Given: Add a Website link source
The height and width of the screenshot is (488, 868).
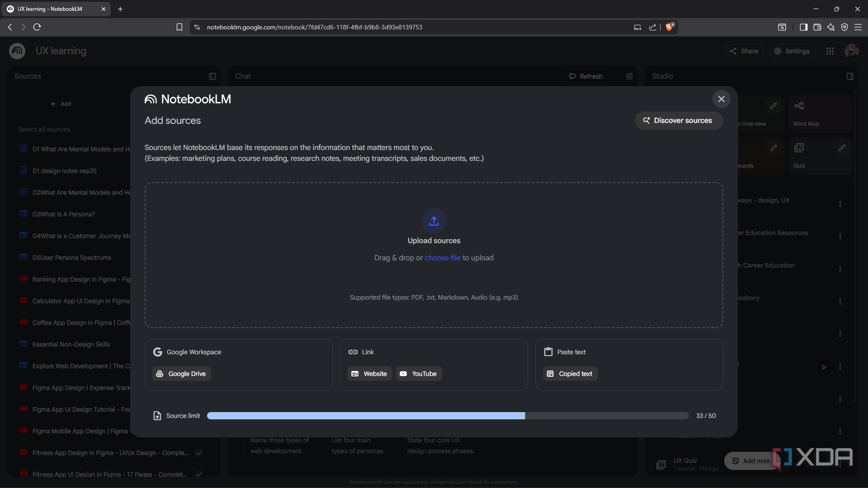Looking at the screenshot, I should [370, 374].
